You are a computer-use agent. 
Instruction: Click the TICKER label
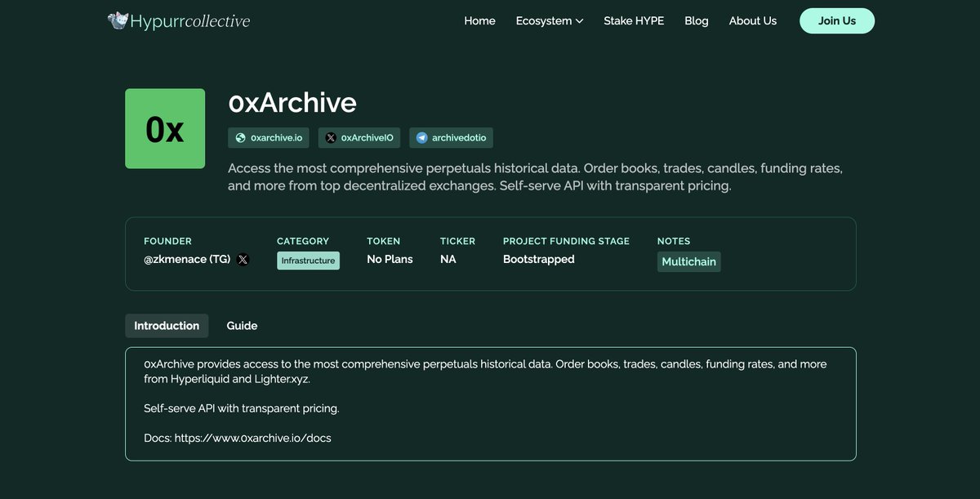coord(457,241)
